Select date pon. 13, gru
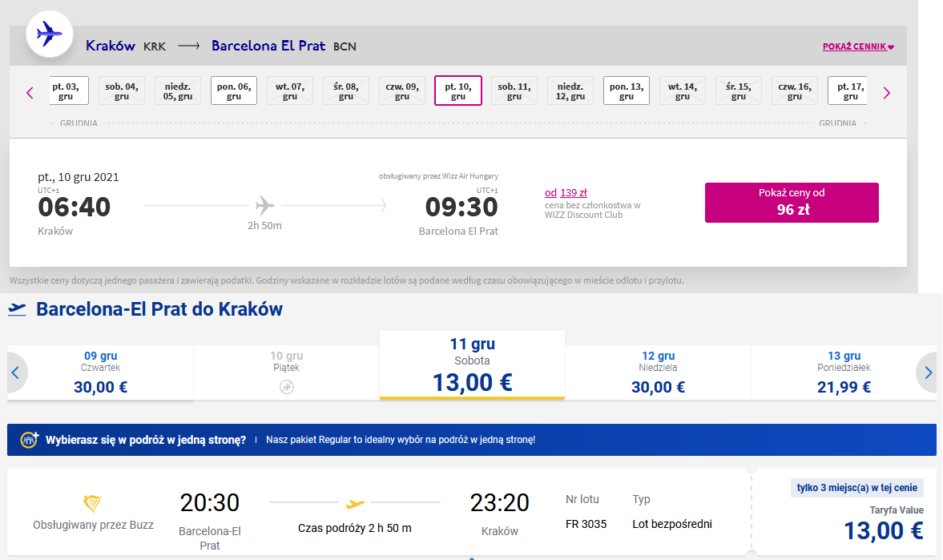This screenshot has height=560, width=943. click(x=627, y=91)
